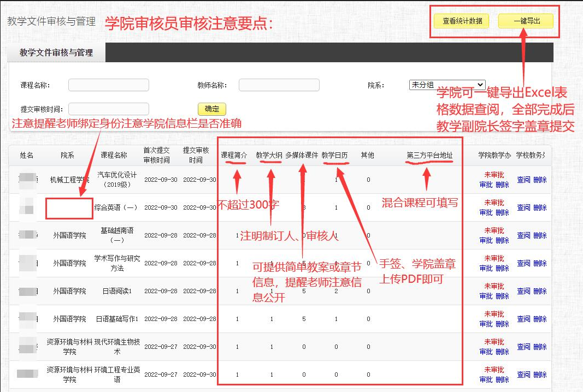Click 审批 link for 基础越南语 course
Viewport: 583px width, 392px height.
pos(486,240)
